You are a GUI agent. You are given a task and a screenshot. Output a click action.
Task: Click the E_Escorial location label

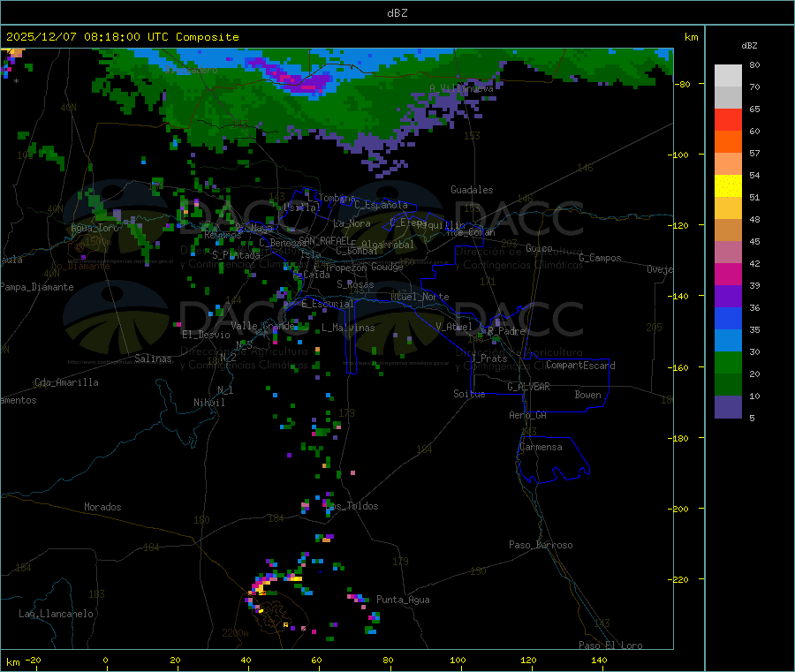pos(328,304)
